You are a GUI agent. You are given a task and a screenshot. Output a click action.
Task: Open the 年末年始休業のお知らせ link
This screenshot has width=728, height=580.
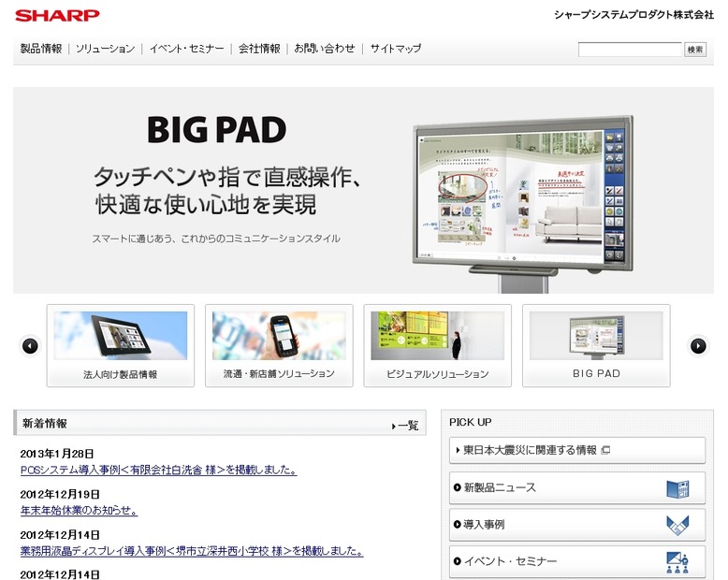pyautogui.click(x=79, y=511)
